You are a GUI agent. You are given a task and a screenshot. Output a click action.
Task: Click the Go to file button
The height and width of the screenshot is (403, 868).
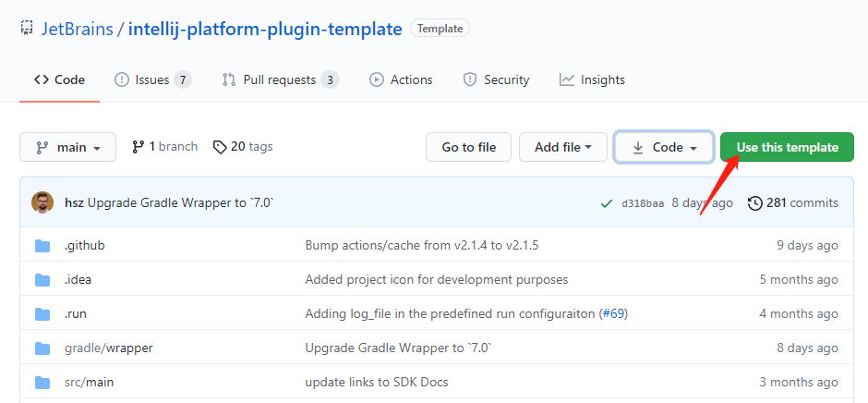(x=468, y=148)
